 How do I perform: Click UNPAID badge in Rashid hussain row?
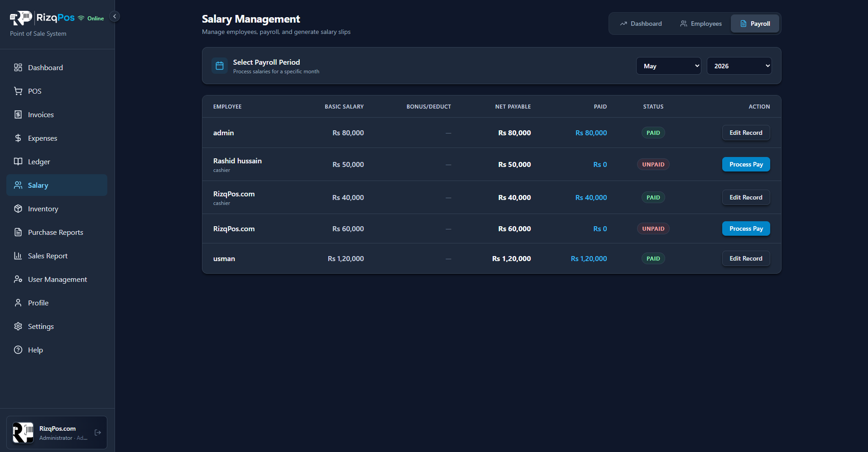[653, 164]
